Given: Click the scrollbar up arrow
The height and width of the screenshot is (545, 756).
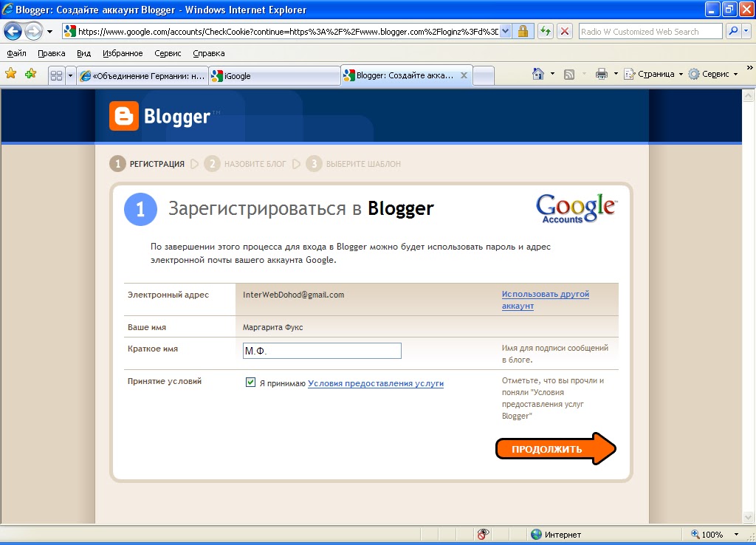Looking at the screenshot, I should coord(749,96).
